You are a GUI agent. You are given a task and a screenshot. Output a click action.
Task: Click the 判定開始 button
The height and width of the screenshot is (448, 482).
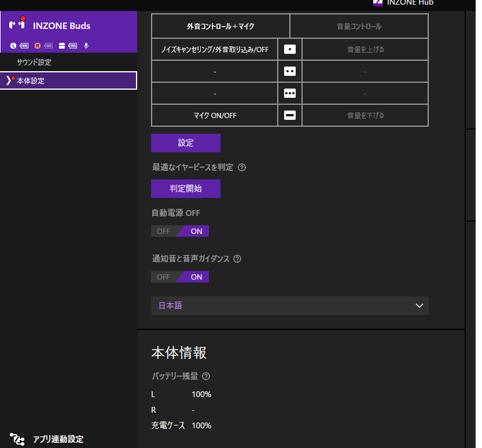(x=186, y=189)
